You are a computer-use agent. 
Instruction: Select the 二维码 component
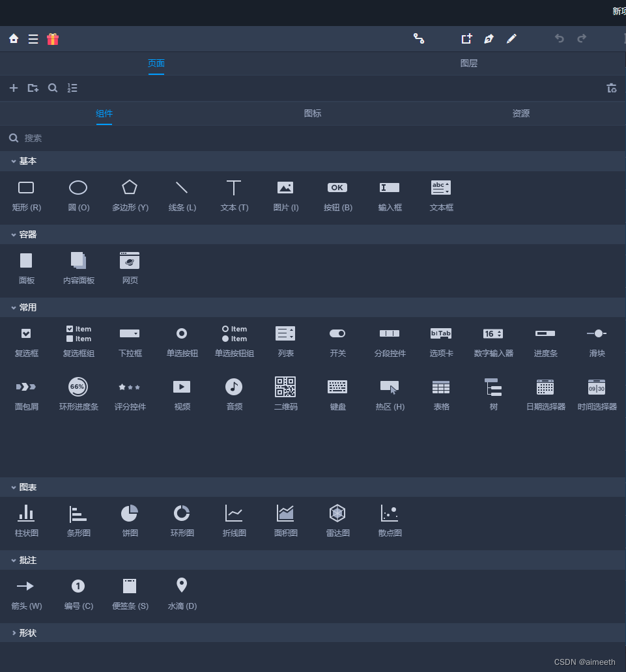pyautogui.click(x=285, y=395)
